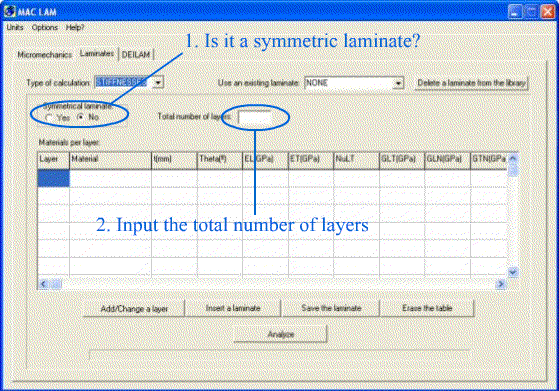Click the NuLT column header
The height and width of the screenshot is (391, 559).
[356, 160]
